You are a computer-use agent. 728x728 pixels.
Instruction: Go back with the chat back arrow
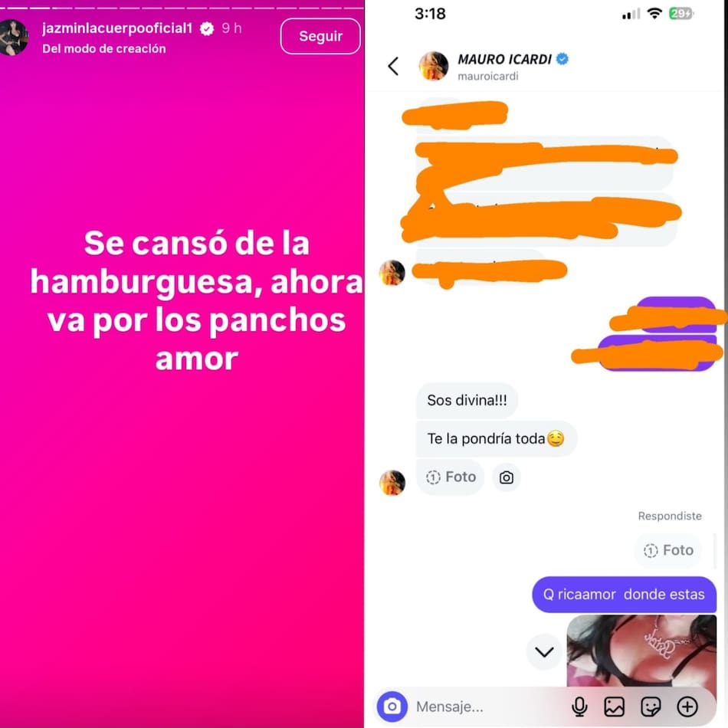pos(393,66)
